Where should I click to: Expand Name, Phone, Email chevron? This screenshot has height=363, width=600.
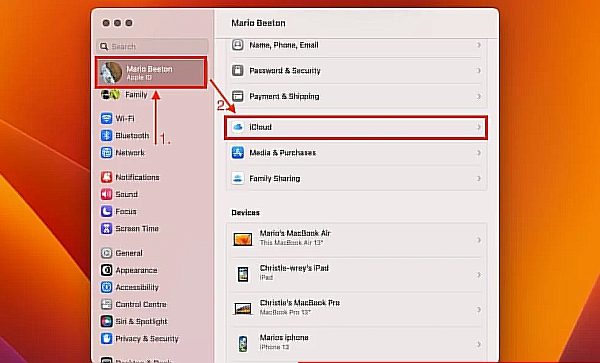point(479,45)
